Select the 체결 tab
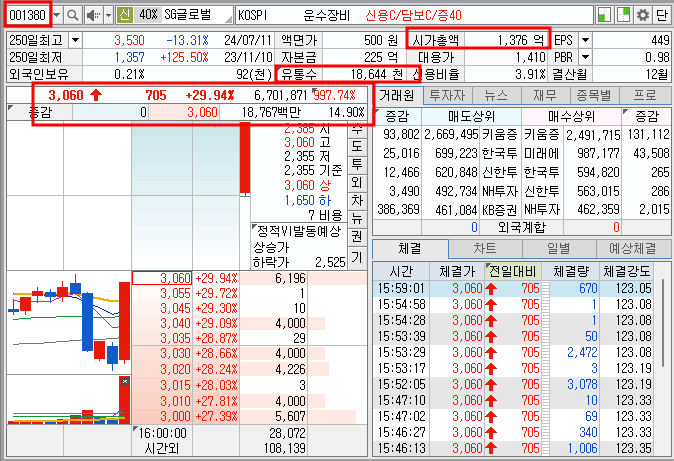Image resolution: width=674 pixels, height=461 pixels. pyautogui.click(x=410, y=249)
